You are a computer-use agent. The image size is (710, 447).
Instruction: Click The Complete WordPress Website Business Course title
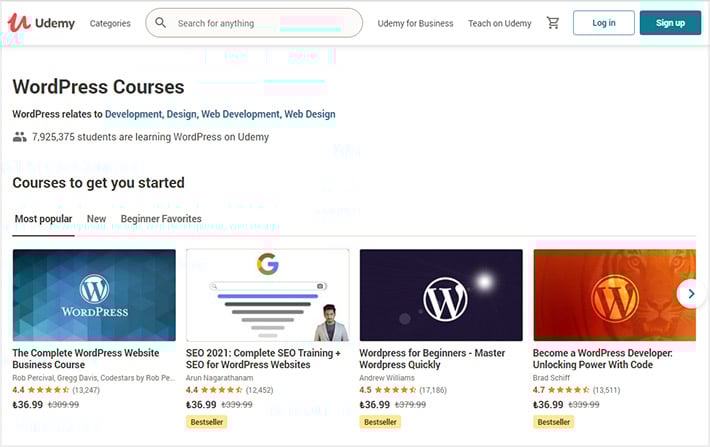click(86, 359)
